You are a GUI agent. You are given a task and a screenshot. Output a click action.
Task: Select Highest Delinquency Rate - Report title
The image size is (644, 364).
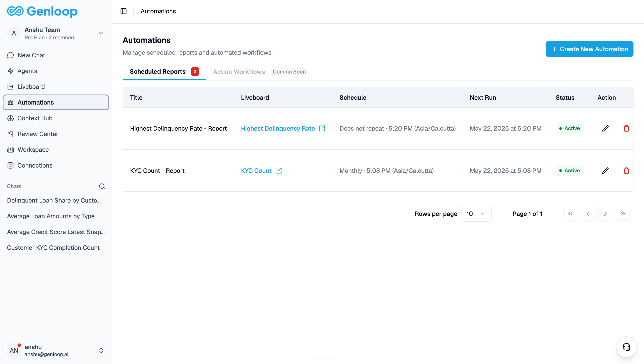(178, 128)
